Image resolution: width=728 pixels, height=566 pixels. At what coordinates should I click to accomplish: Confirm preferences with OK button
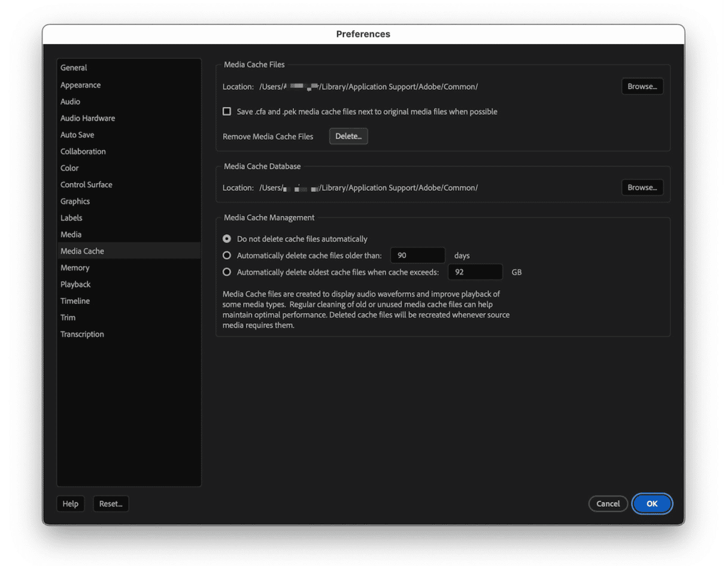tap(652, 504)
